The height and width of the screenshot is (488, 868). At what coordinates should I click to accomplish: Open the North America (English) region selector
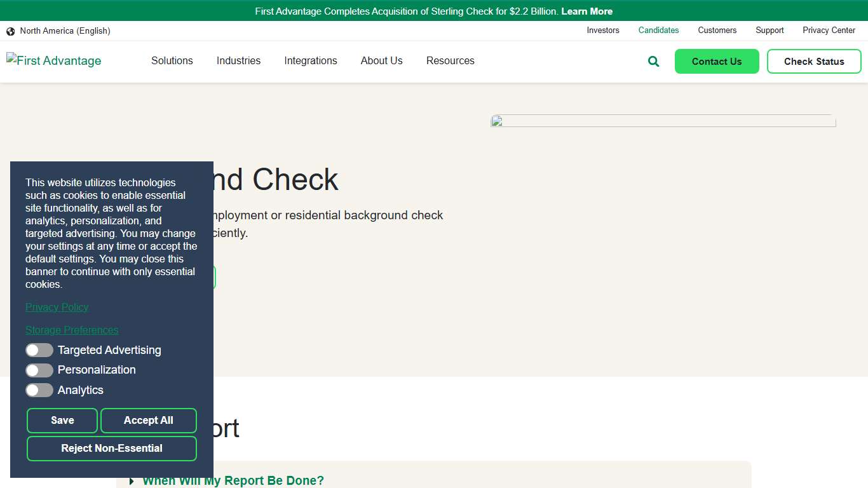tap(65, 30)
